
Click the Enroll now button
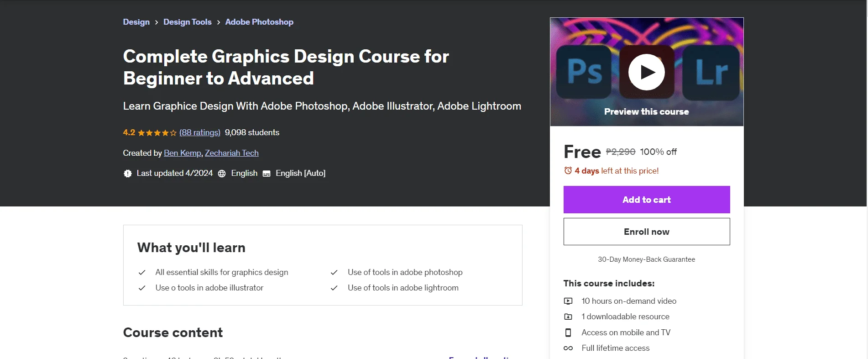coord(647,232)
